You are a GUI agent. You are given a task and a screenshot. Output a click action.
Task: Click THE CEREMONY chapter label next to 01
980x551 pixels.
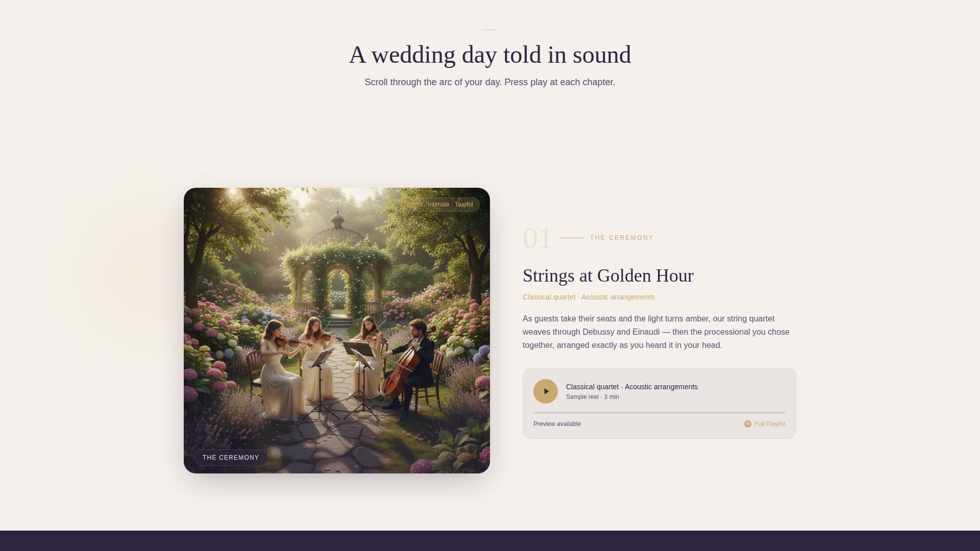click(x=621, y=238)
